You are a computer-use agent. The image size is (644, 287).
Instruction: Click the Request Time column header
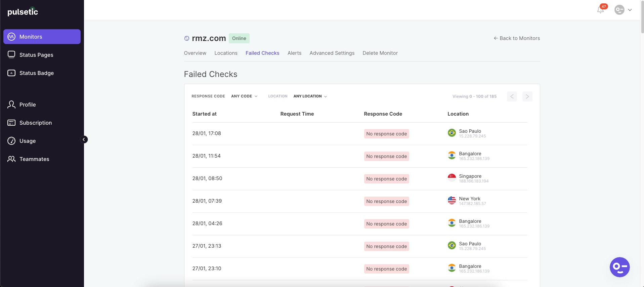297,114
